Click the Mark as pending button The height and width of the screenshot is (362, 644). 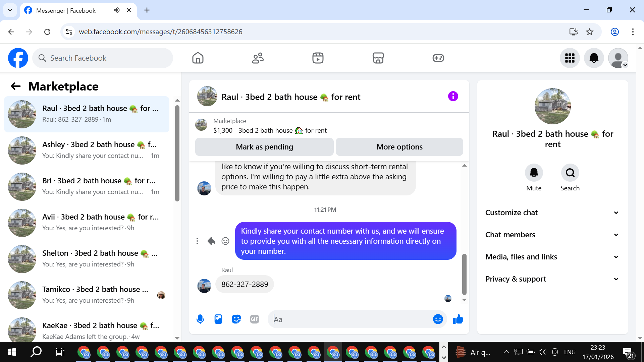[264, 147]
